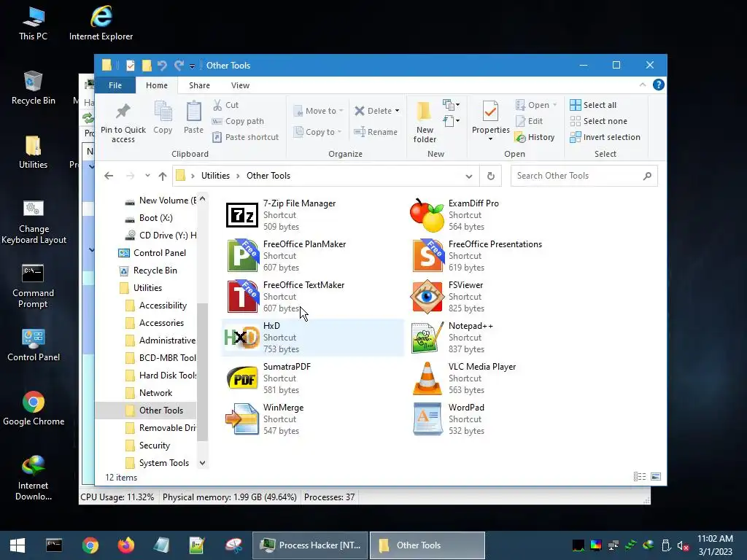Select FreeOffice TextMaker shortcut icon
747x560 pixels.
pyautogui.click(x=242, y=297)
